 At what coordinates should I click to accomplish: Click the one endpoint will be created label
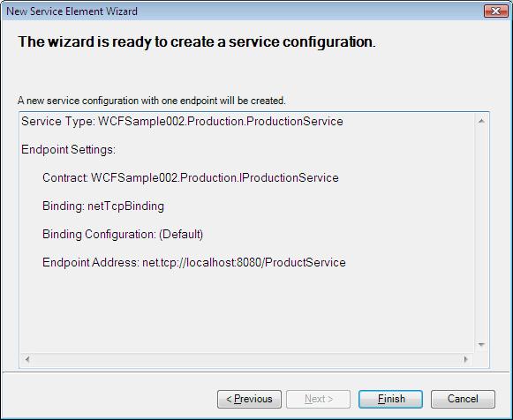click(x=152, y=101)
